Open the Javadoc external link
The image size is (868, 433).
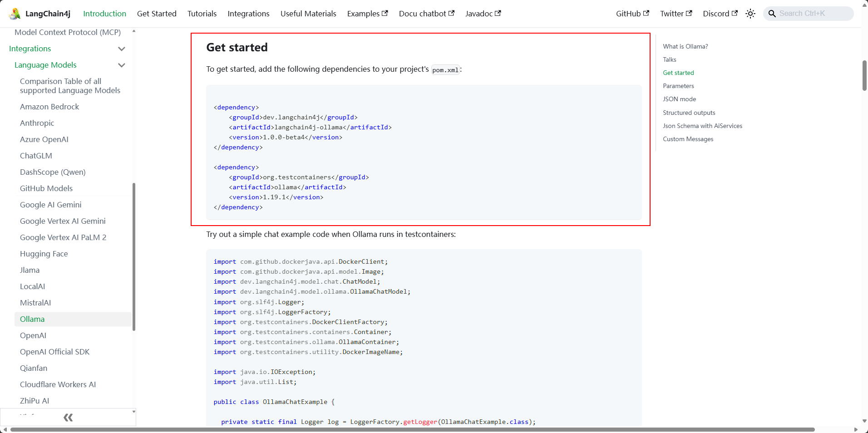coord(483,14)
